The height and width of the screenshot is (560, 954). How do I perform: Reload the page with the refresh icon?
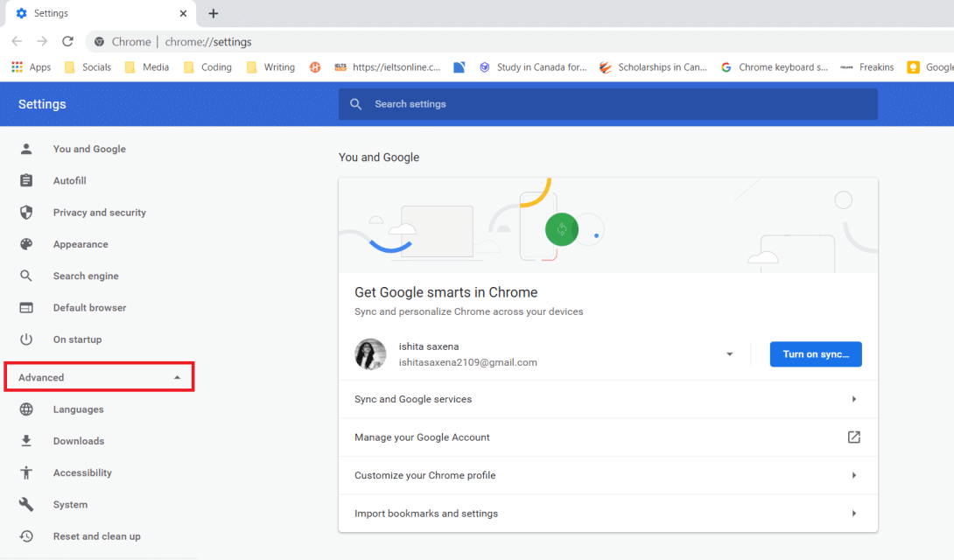click(67, 41)
